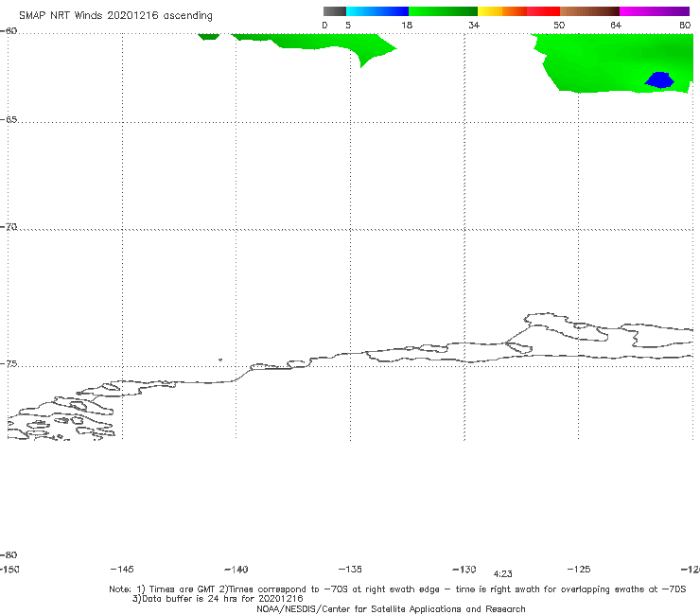Click the longitude label '-130'

point(464,570)
